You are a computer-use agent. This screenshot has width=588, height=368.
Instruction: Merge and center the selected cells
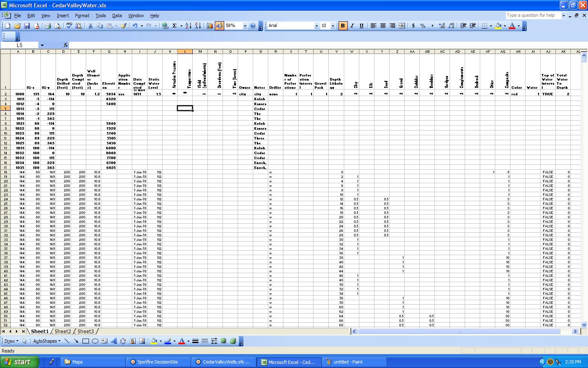tap(402, 26)
